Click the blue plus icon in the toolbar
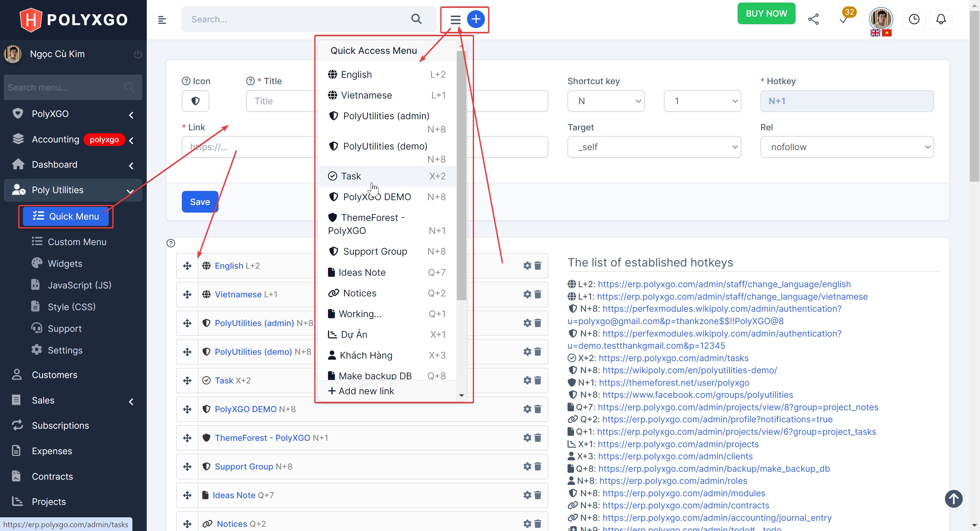Viewport: 980px width, 531px height. click(x=476, y=19)
